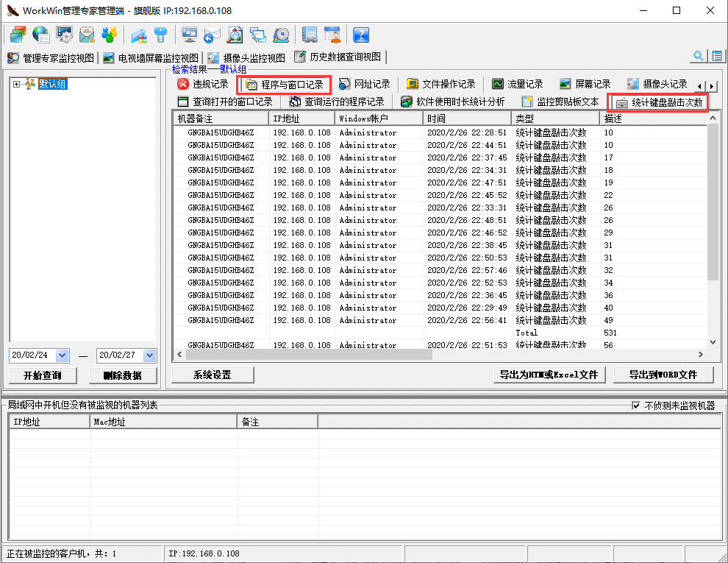Click the list view icon at top right
This screenshot has width=728, height=563.
coord(717,56)
